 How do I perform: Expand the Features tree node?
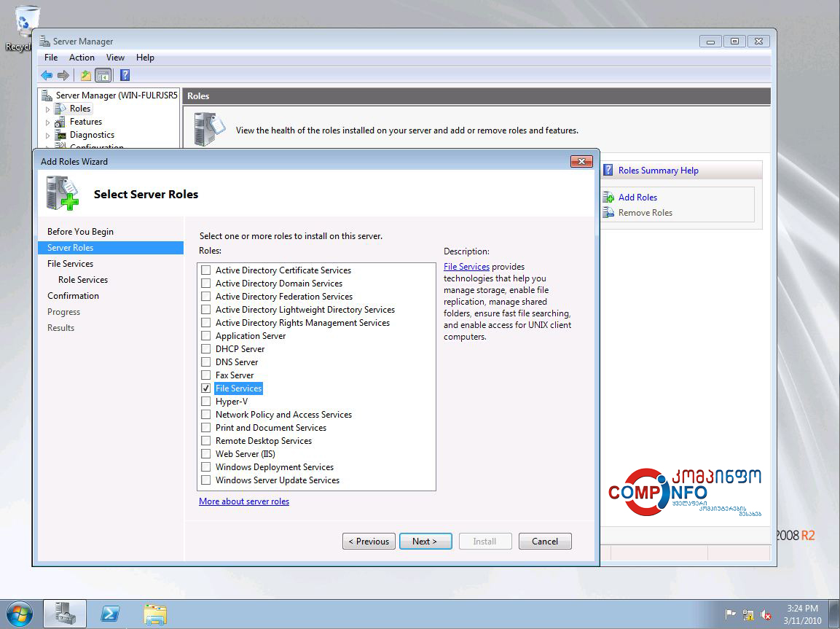47,122
